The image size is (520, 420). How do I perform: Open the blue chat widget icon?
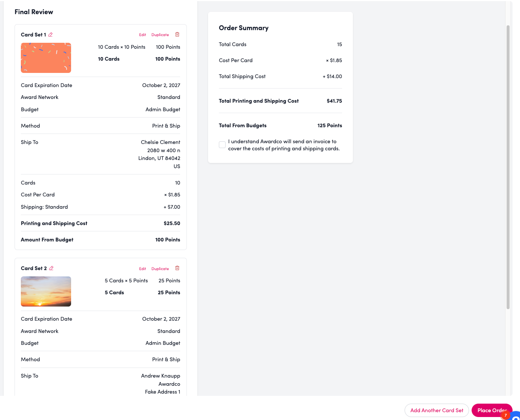point(516,416)
